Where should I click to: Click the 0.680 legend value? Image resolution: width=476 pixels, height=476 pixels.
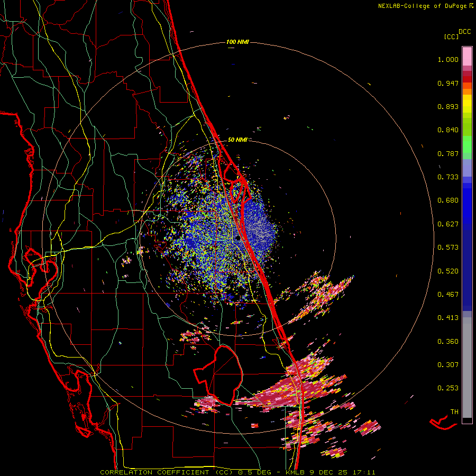448,200
